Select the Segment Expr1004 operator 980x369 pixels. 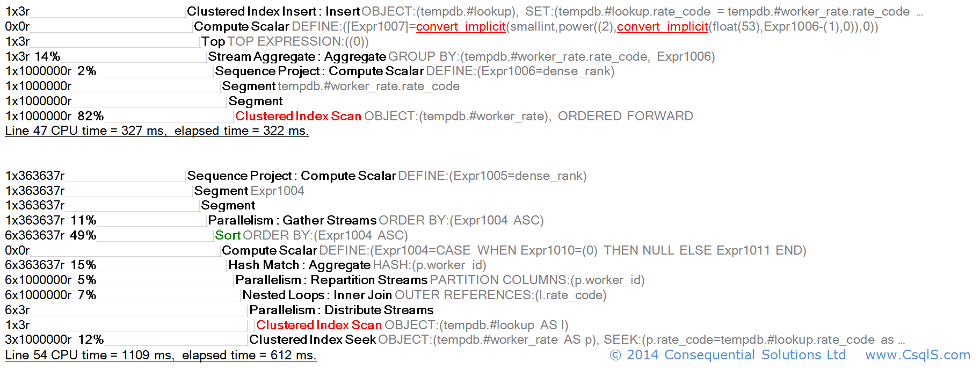click(221, 191)
